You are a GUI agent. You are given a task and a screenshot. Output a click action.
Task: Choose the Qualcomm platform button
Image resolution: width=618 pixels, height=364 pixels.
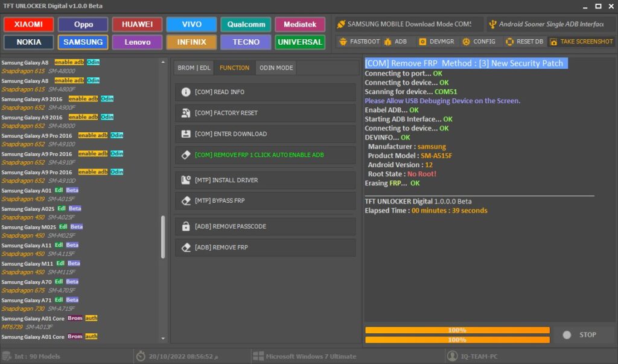click(x=246, y=24)
